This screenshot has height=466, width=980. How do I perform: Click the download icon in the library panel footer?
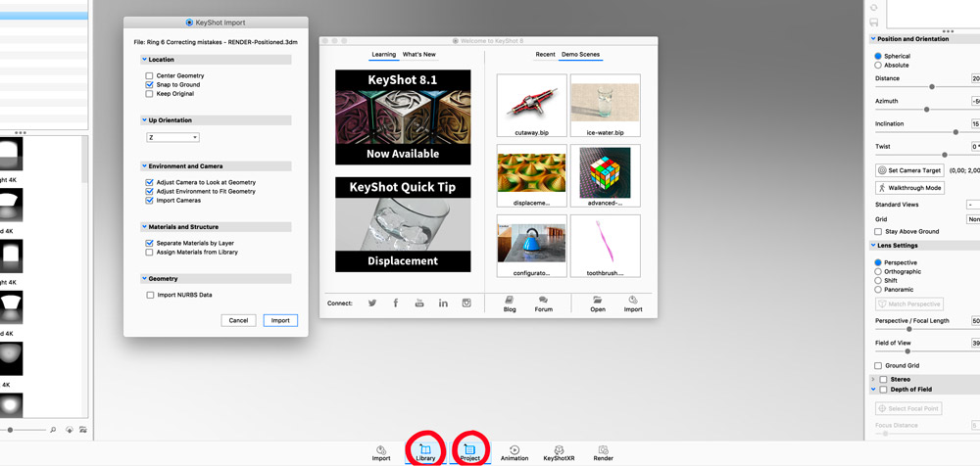(x=70, y=430)
